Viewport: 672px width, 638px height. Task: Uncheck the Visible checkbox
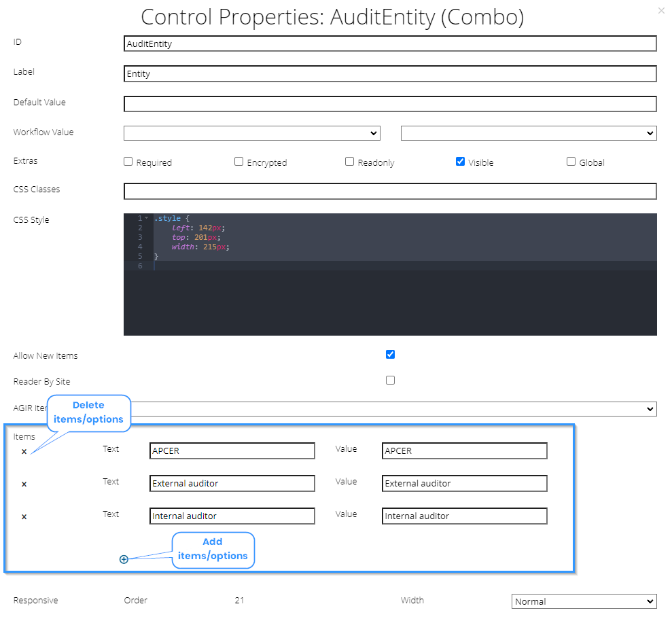tap(460, 162)
